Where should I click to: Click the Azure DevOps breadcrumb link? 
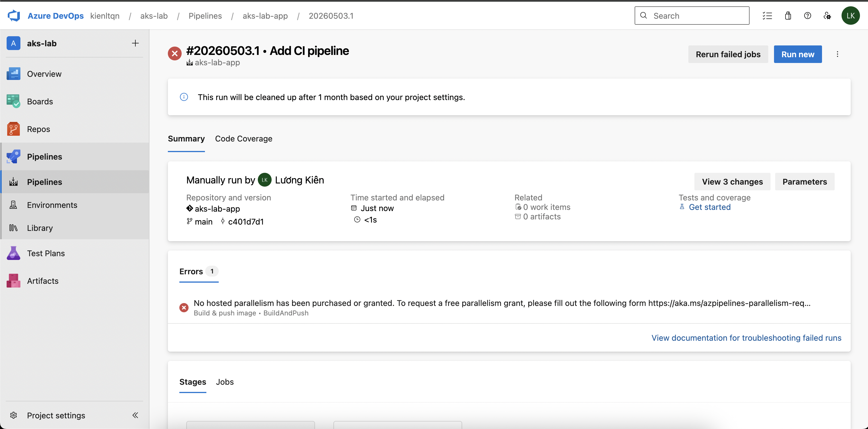pos(55,16)
